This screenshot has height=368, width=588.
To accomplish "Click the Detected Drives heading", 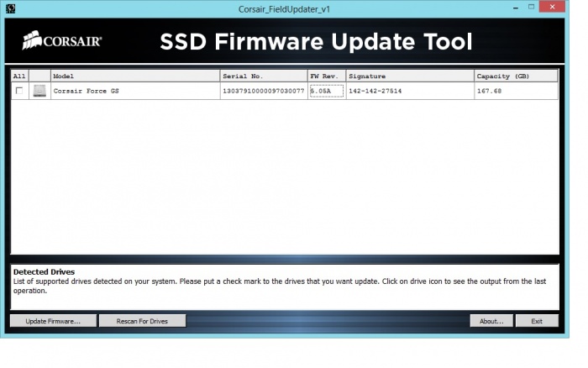I will click(44, 271).
